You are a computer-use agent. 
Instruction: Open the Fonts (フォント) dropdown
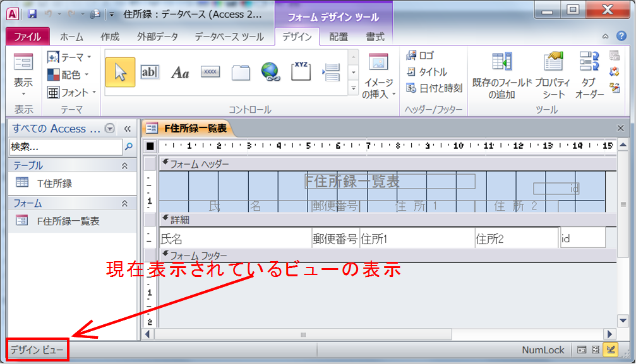(71, 92)
